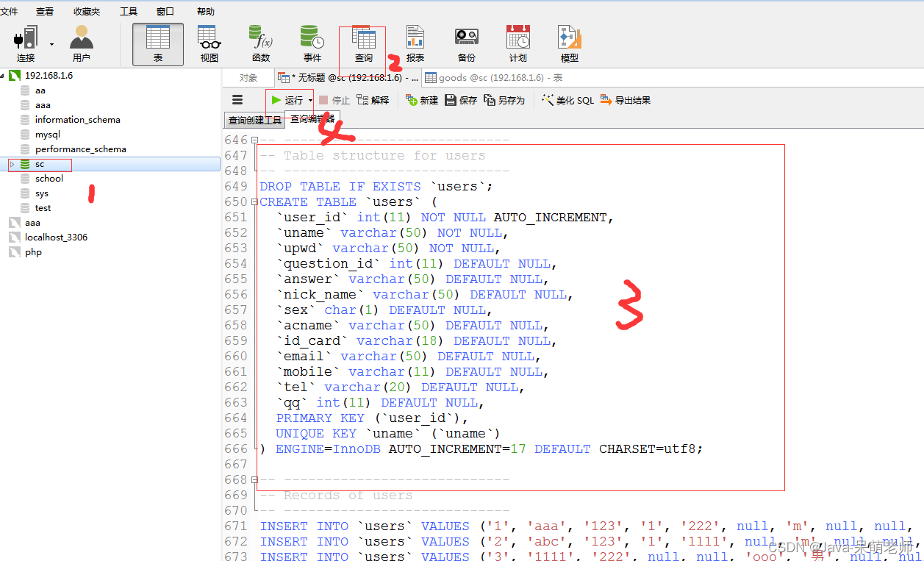
Task: Click the 运行 (Run) button
Action: point(287,100)
